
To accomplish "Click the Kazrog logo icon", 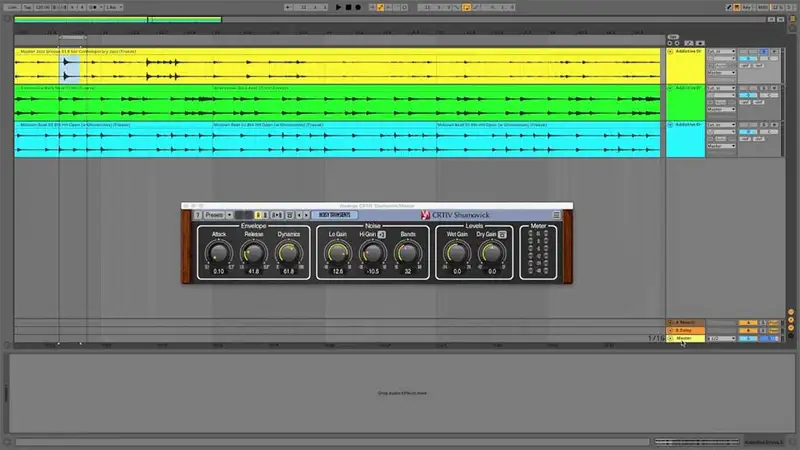I will (x=425, y=215).
